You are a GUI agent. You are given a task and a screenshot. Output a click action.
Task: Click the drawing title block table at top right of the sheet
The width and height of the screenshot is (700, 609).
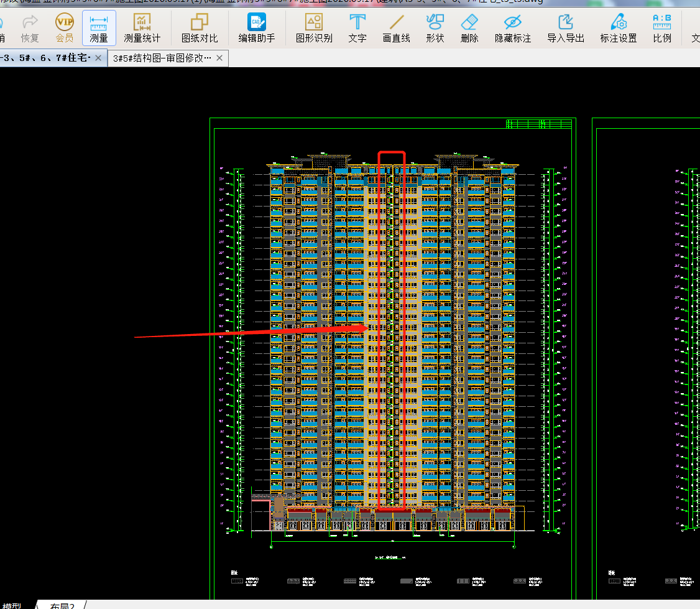tap(539, 124)
